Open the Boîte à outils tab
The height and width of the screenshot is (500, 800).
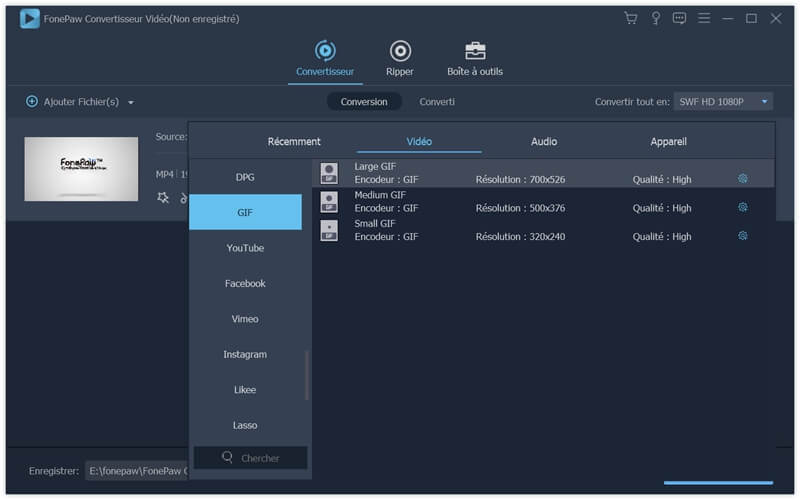coord(475,59)
